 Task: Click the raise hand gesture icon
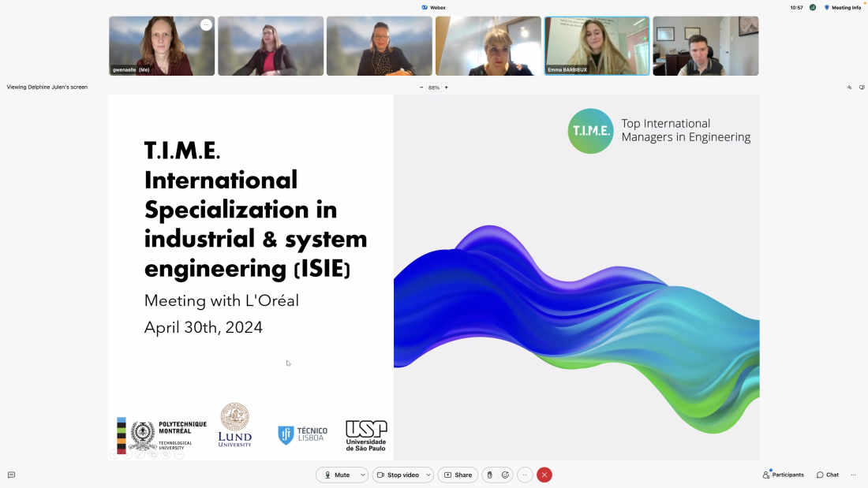coord(489,475)
